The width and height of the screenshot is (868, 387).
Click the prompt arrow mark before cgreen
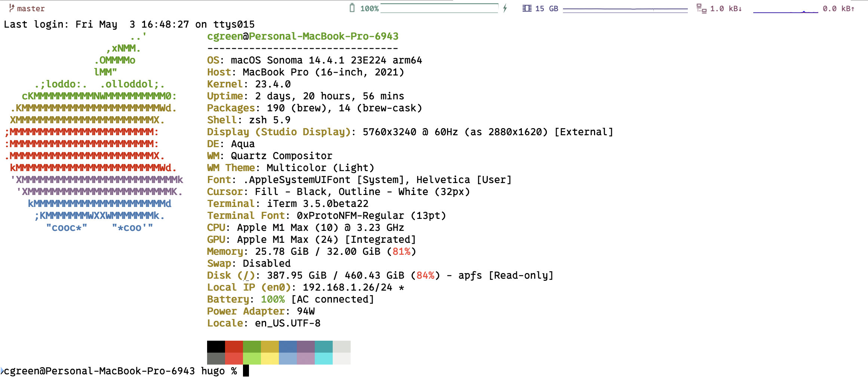point(2,371)
